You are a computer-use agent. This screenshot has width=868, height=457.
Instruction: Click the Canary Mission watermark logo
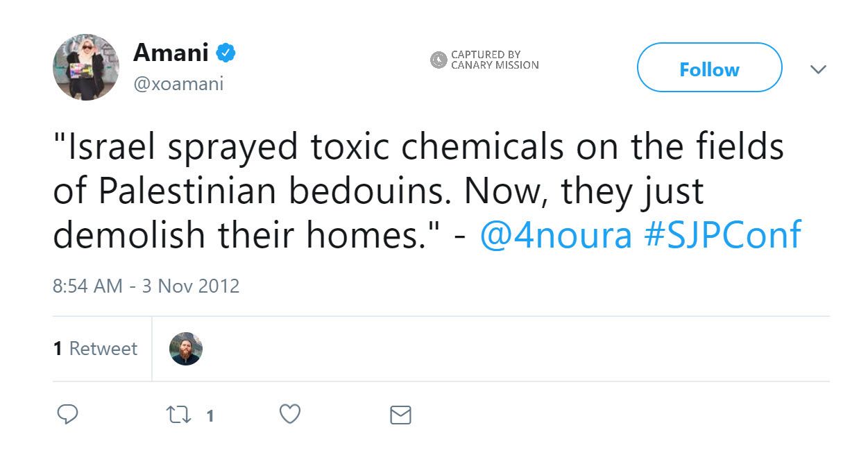click(438, 60)
